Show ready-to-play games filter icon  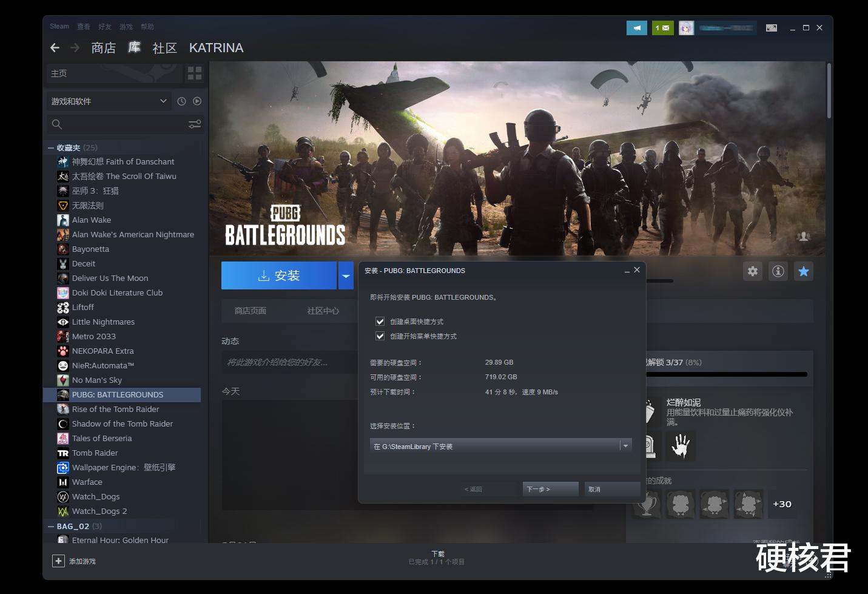click(x=197, y=101)
